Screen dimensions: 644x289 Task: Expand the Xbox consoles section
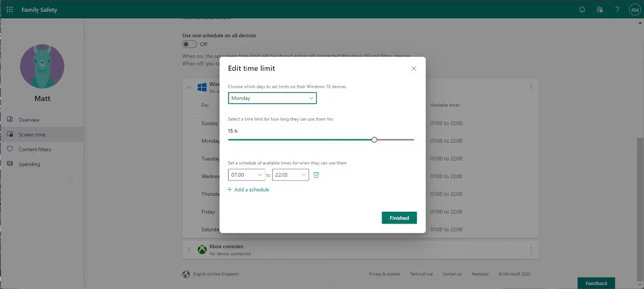[x=189, y=250]
